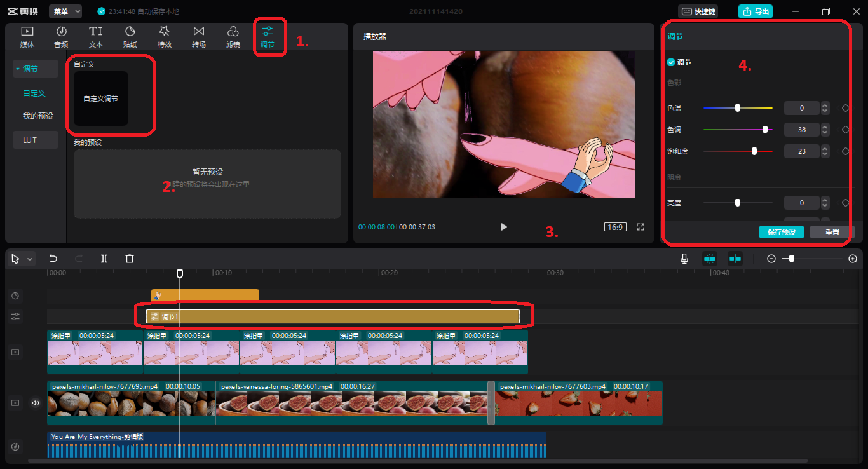Click the undo arrow icon

click(x=53, y=259)
